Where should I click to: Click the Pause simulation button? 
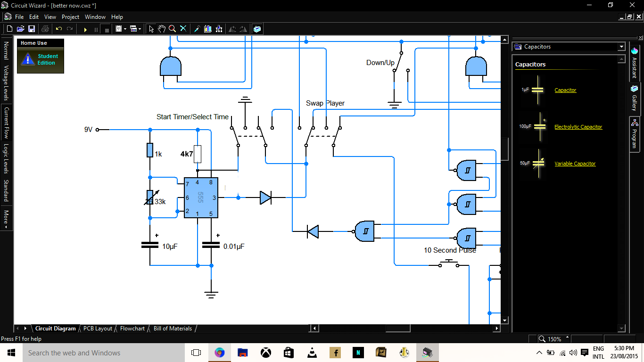click(96, 29)
